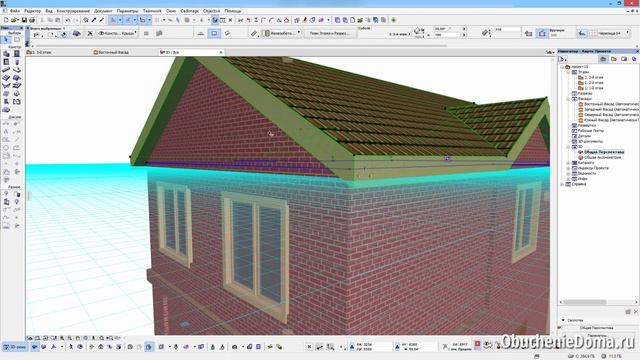
Task: Open the Констр... Крыши layer dropdown
Action: 118,33
